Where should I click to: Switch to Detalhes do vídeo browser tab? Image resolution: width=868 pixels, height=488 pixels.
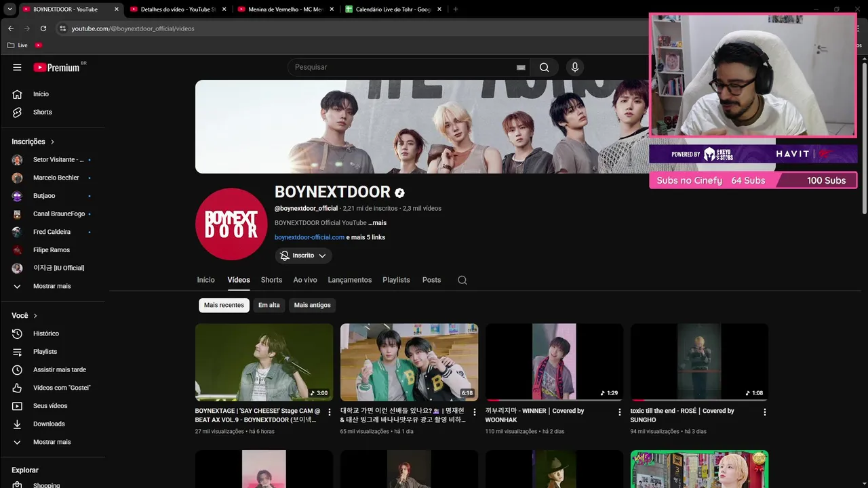(x=179, y=9)
